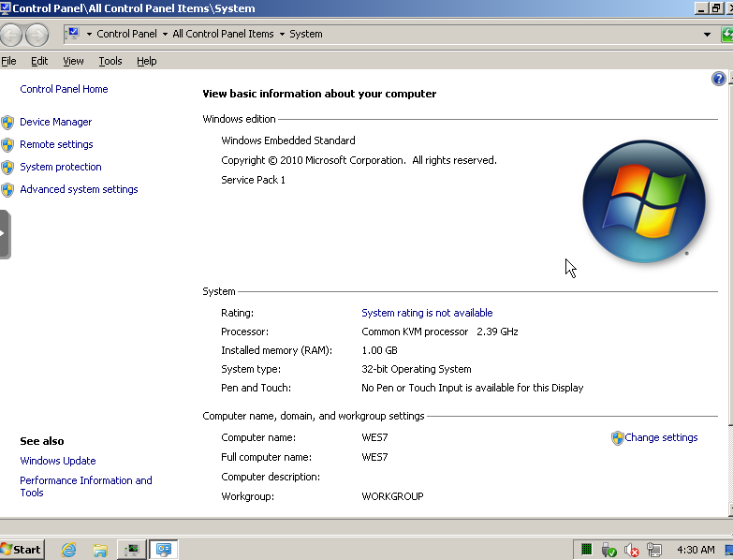Open Windows Explorer folder icon in taskbar
Screen dimensions: 733x560
coord(100,550)
